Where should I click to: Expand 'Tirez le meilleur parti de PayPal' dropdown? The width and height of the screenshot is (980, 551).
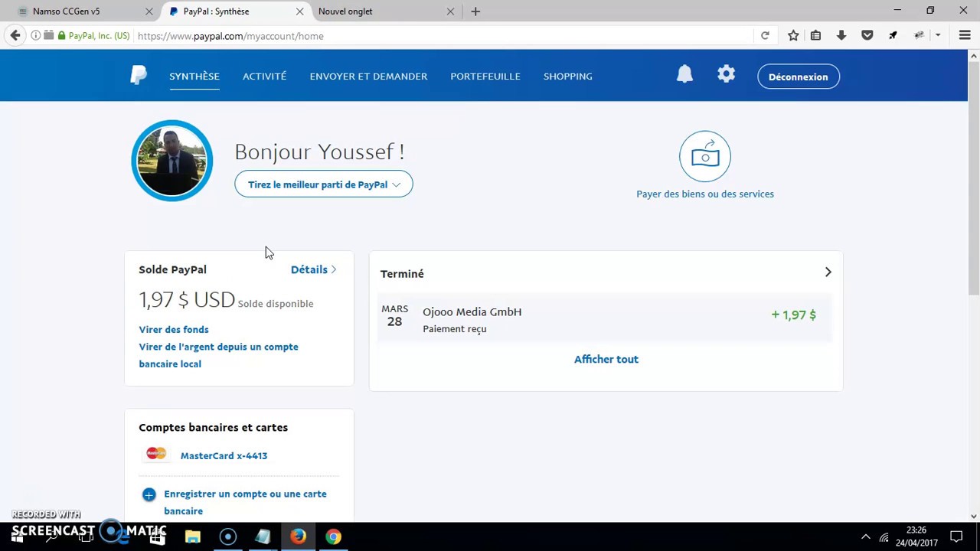(x=324, y=184)
